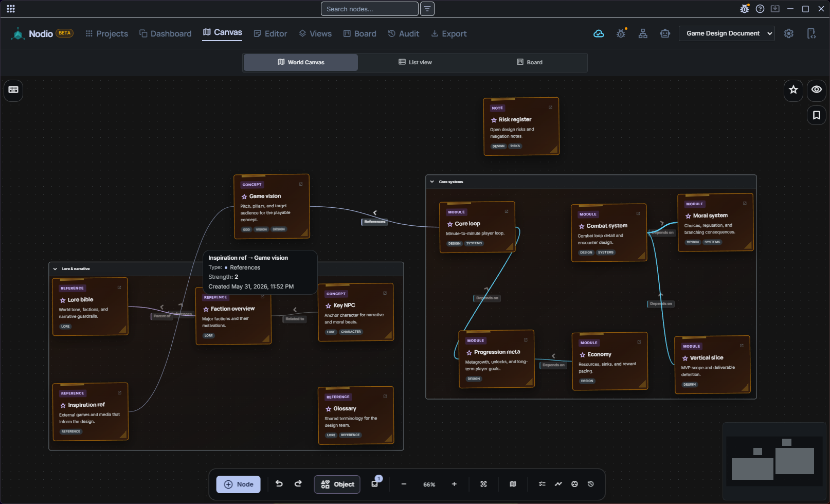830x504 pixels.
Task: Zoom in with the plus icon
Action: [454, 484]
